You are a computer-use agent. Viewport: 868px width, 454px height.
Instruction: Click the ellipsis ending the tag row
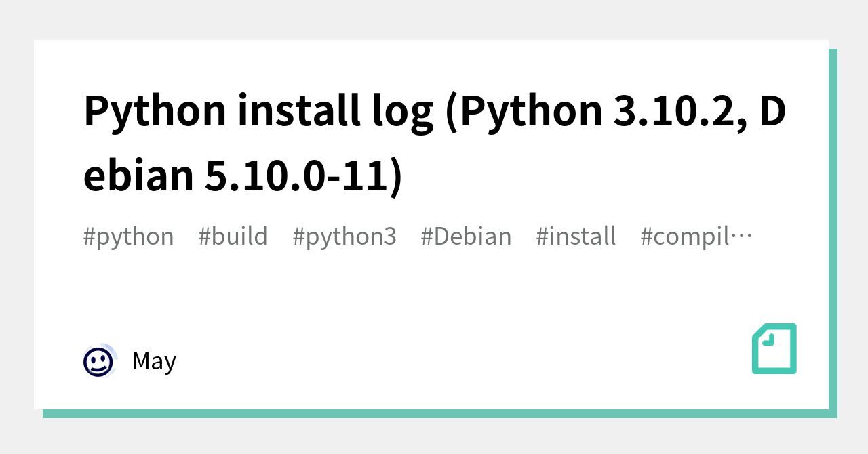click(744, 236)
